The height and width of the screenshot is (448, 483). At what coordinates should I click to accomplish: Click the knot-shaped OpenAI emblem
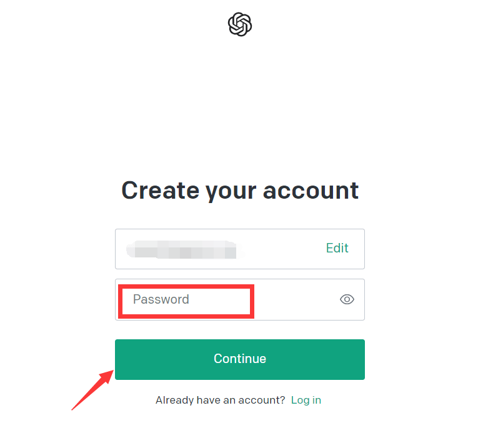click(x=240, y=24)
